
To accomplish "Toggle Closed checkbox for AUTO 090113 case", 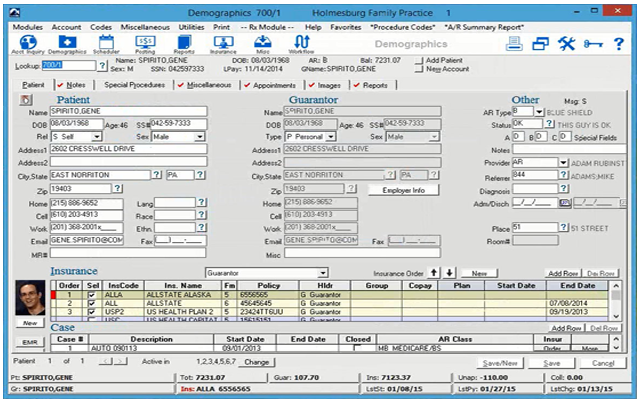I will pos(357,348).
